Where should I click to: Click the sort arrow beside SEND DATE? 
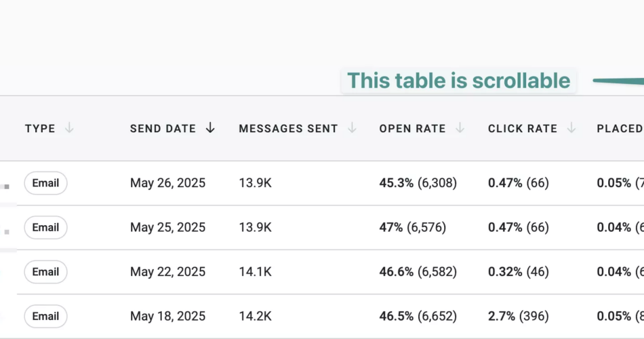pos(210,128)
